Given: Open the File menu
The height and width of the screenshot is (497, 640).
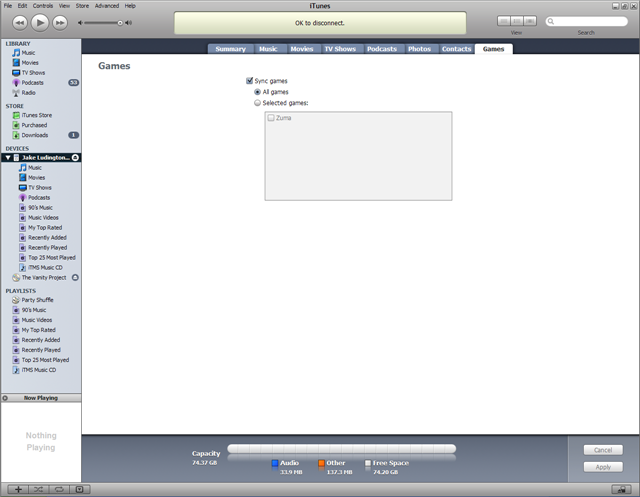Looking at the screenshot, I should click(x=8, y=6).
